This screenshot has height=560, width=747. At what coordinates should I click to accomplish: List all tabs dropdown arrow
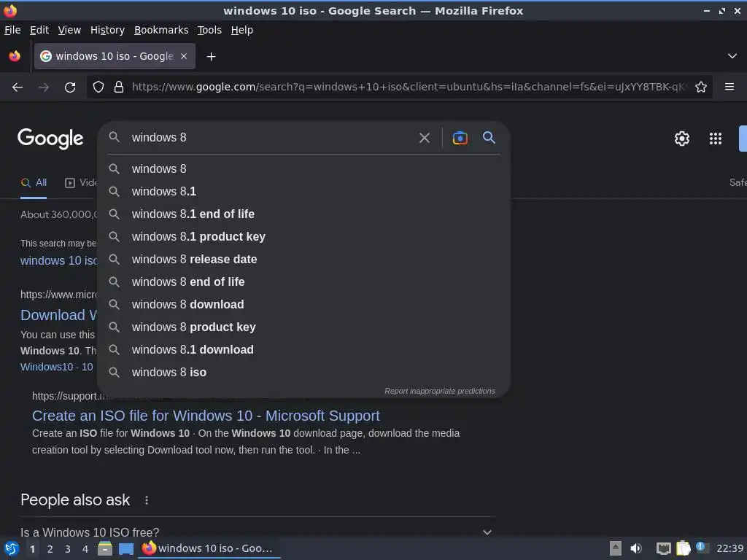pos(732,56)
